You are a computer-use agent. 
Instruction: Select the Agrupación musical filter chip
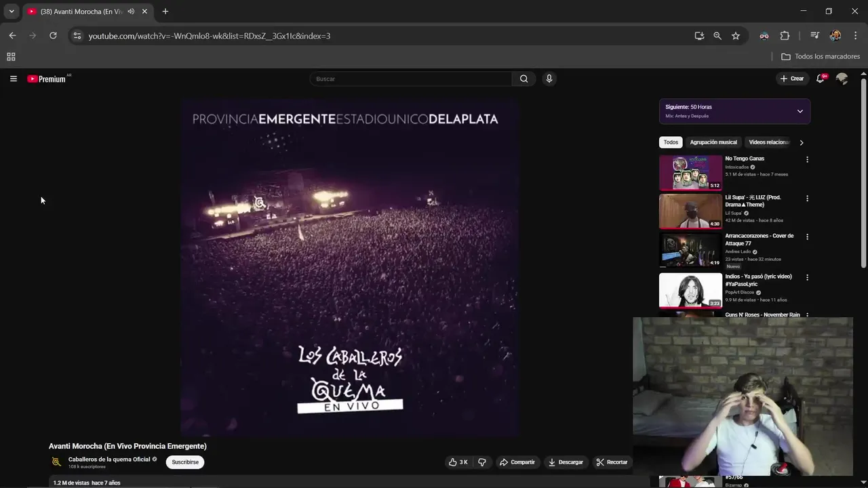pyautogui.click(x=713, y=142)
